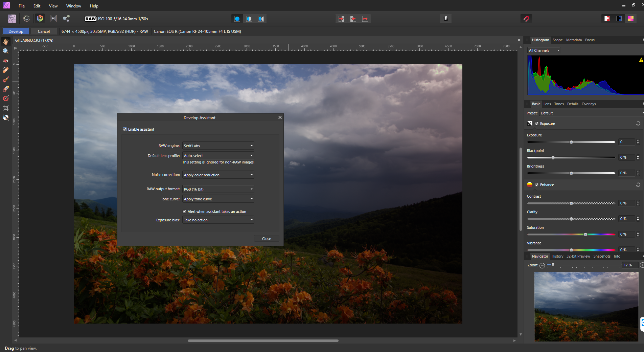Show clipped tones toggle icon
This screenshot has width=644, height=352.
pos(631,19)
